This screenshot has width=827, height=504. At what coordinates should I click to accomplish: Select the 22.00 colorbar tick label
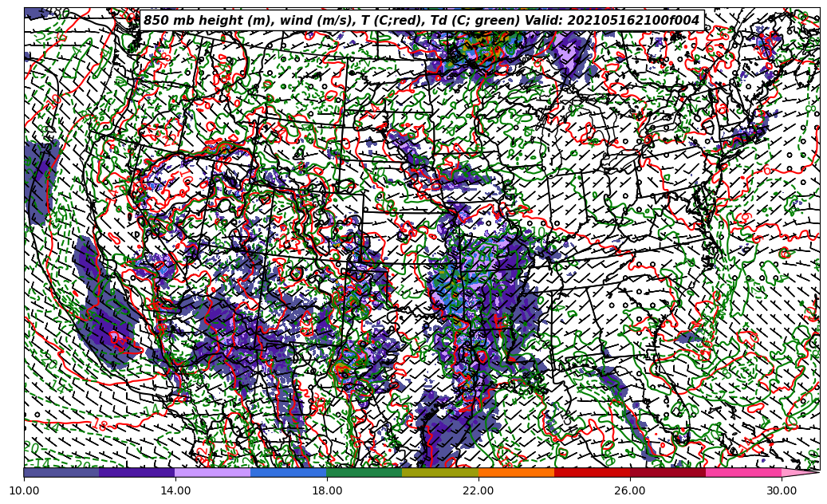pos(478,491)
